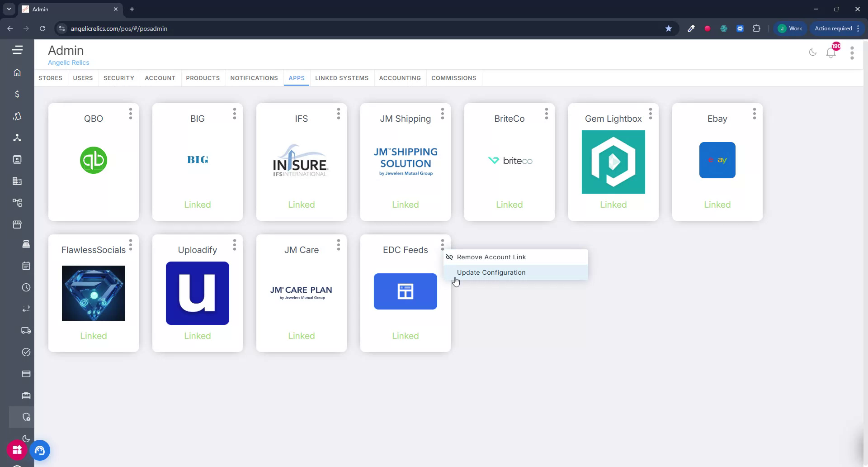Switch to the ACCOUNTING tab
868x467 pixels.
(400, 78)
